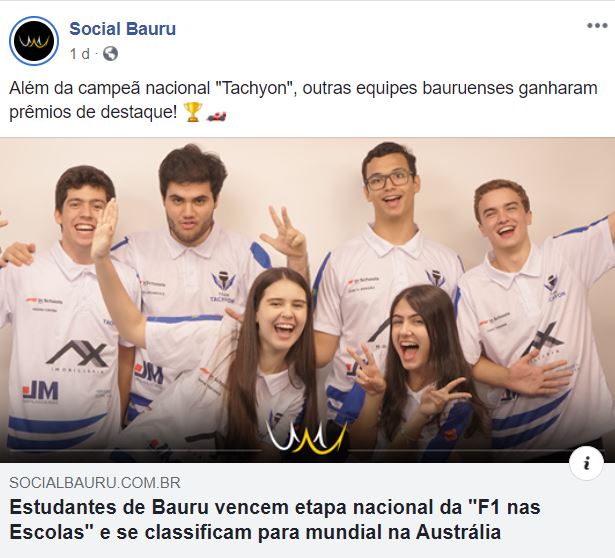Click the Team Tachyon emblem on the second boy's shirt
Viewport: 615px width, 558px height.
point(224,287)
